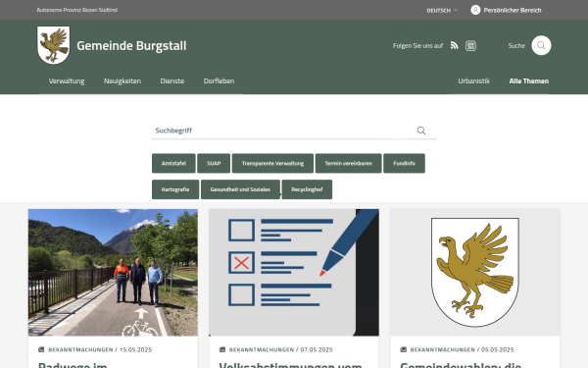This screenshot has width=588, height=368.
Task: Click the user profile icon for Persönlicher Bereich
Action: pos(475,10)
